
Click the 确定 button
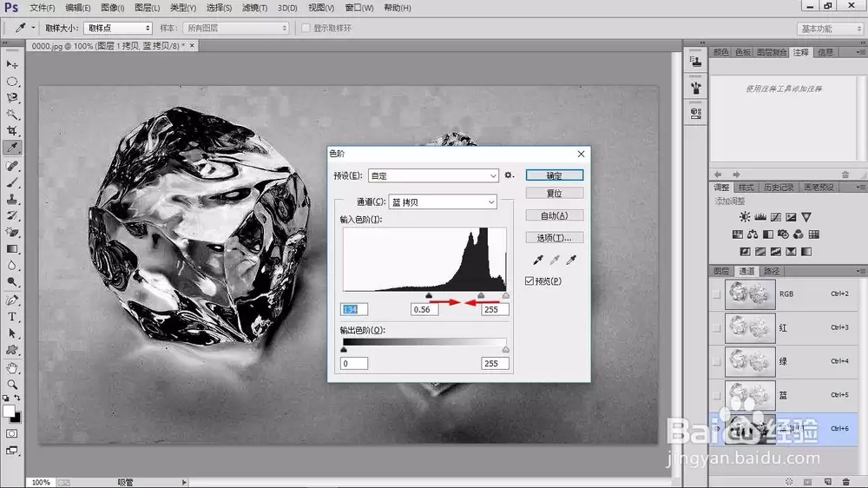point(554,175)
